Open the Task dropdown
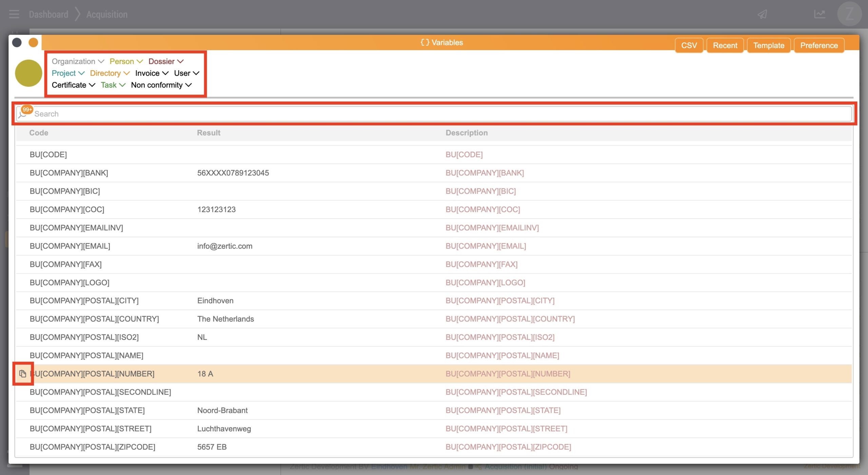Screen dimensions: 868x475 (x=113, y=85)
